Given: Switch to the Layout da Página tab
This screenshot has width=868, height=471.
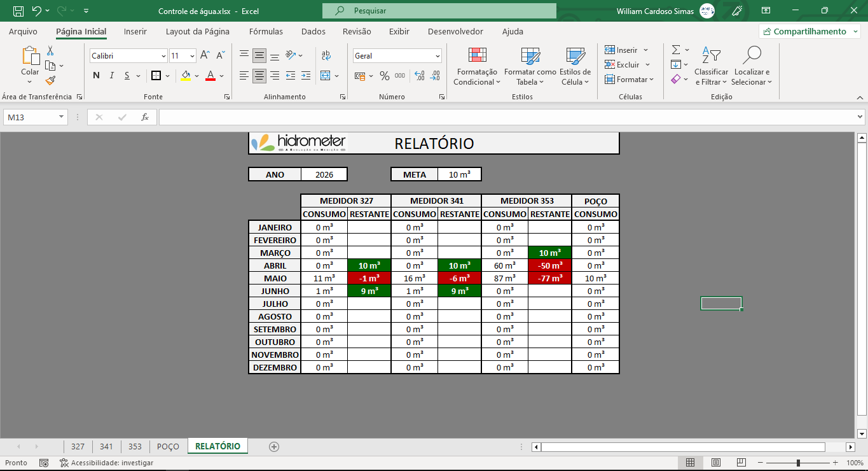Looking at the screenshot, I should pyautogui.click(x=198, y=31).
